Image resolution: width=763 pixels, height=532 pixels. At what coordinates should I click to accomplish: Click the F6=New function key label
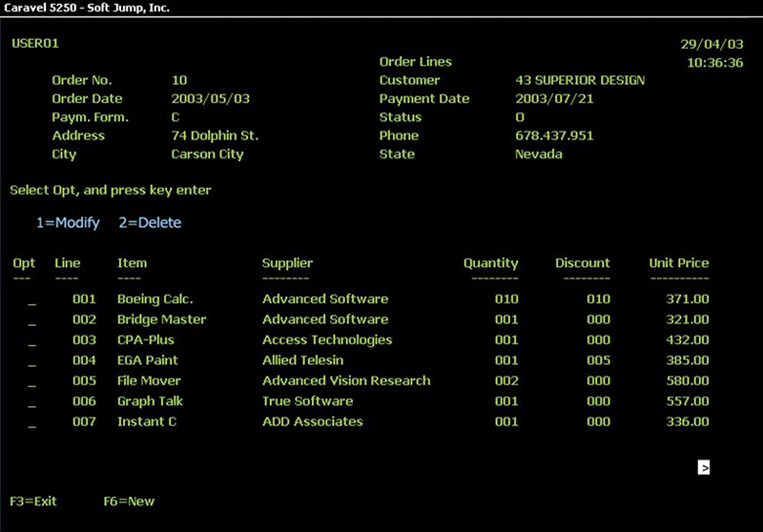pyautogui.click(x=129, y=501)
